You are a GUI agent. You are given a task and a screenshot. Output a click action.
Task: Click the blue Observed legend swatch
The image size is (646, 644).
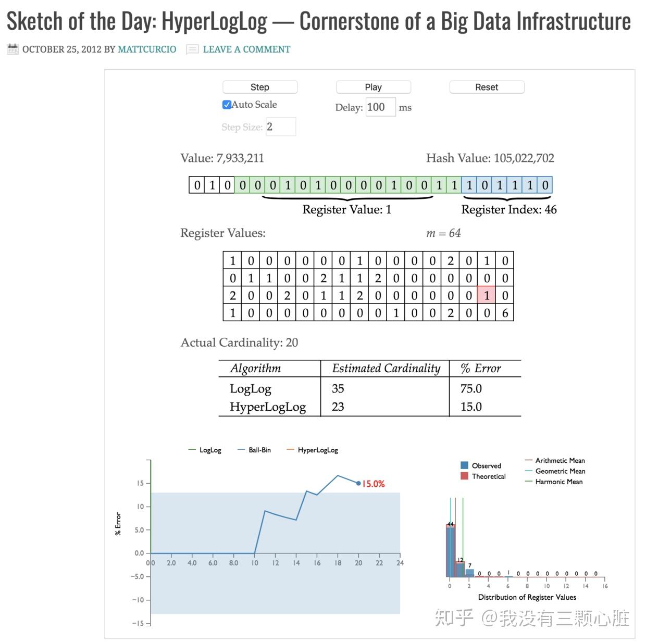(x=464, y=465)
